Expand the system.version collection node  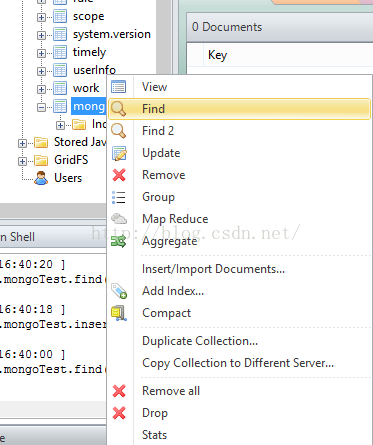41,35
